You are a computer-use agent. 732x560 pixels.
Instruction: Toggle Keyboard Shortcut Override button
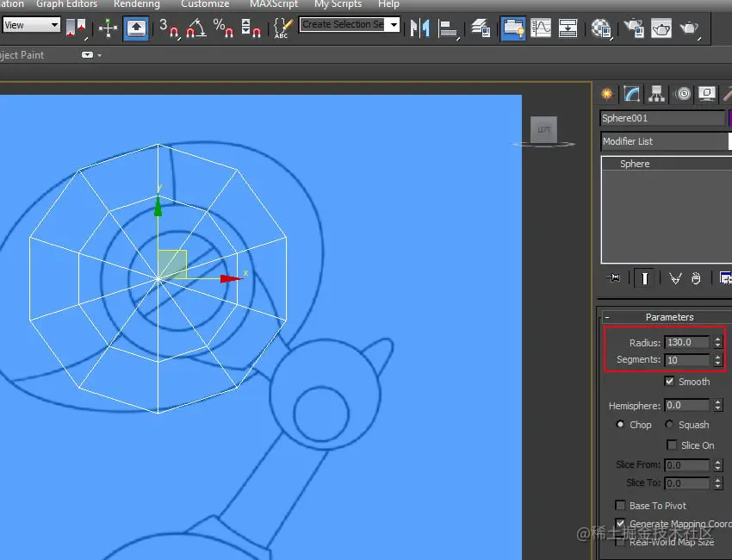[x=136, y=28]
